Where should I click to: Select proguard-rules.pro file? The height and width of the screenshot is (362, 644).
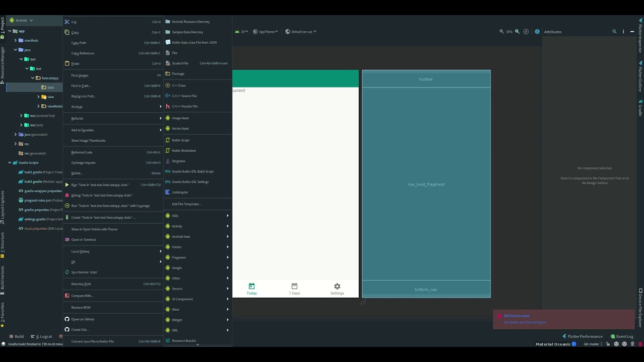[40, 200]
